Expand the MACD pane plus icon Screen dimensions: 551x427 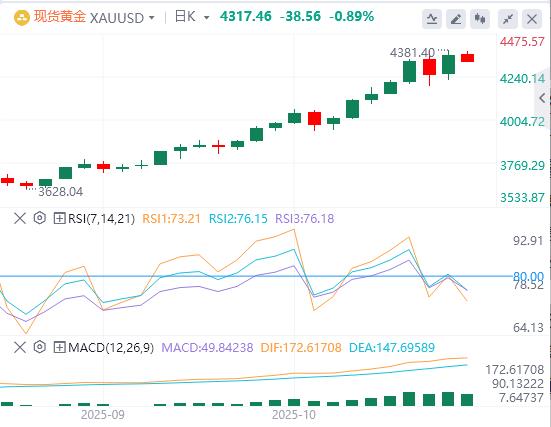click(59, 348)
